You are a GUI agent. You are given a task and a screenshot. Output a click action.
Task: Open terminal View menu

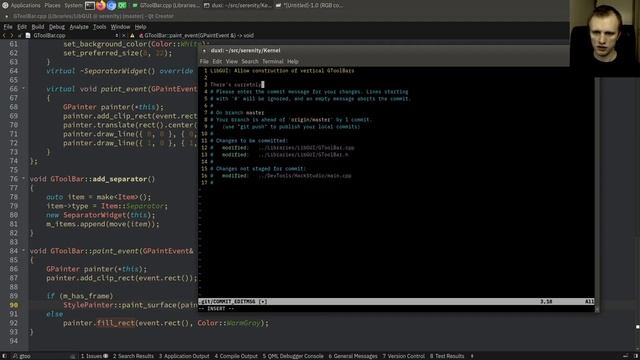tap(231, 61)
